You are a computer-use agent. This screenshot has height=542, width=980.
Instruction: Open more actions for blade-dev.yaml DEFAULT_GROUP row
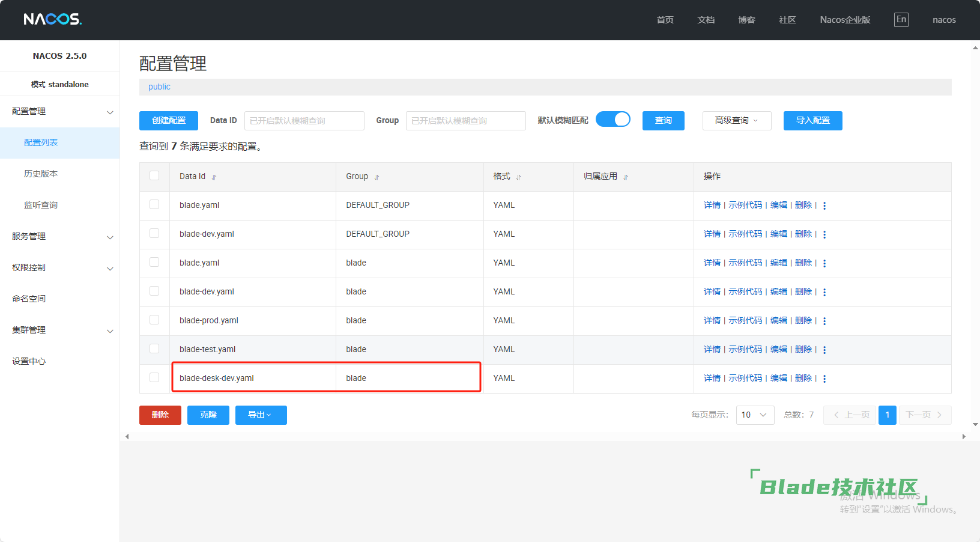coord(824,234)
